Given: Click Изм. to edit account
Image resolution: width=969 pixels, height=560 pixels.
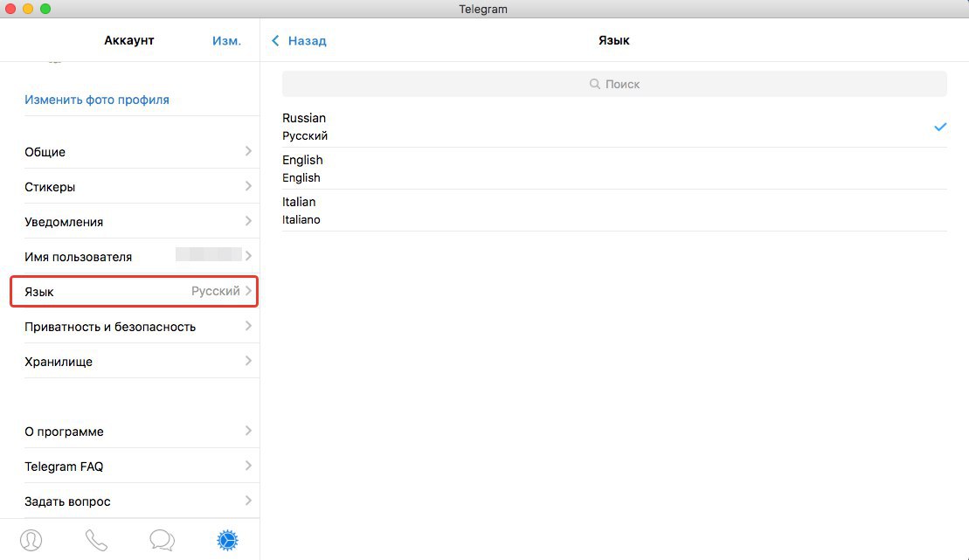Looking at the screenshot, I should (x=227, y=41).
